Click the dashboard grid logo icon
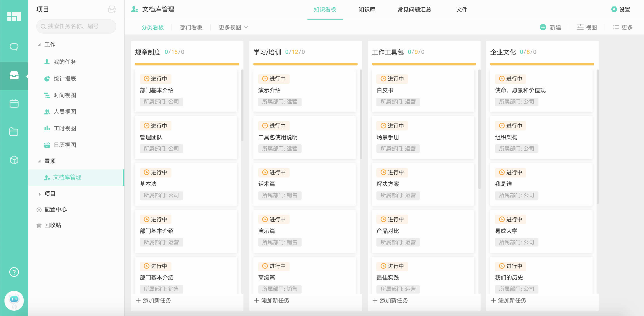The height and width of the screenshot is (316, 644). pyautogui.click(x=14, y=16)
